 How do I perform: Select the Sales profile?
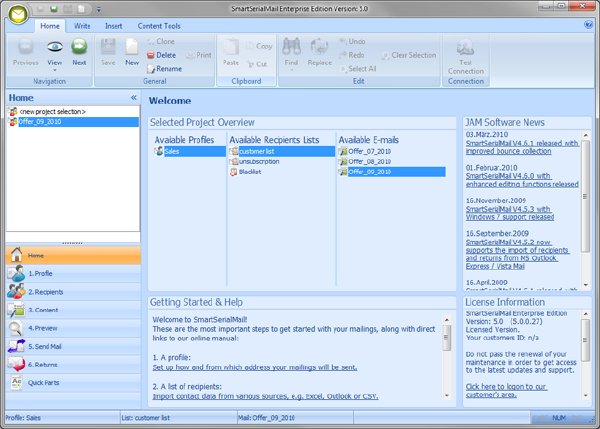pyautogui.click(x=190, y=152)
